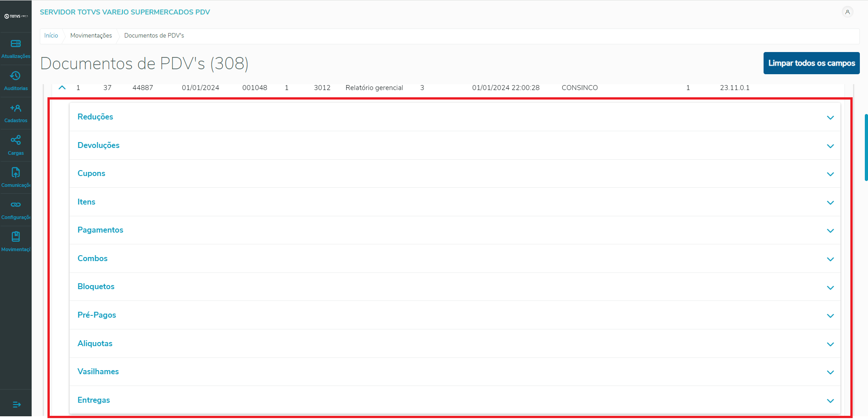
Task: Click the 001048 cell
Action: pos(255,88)
